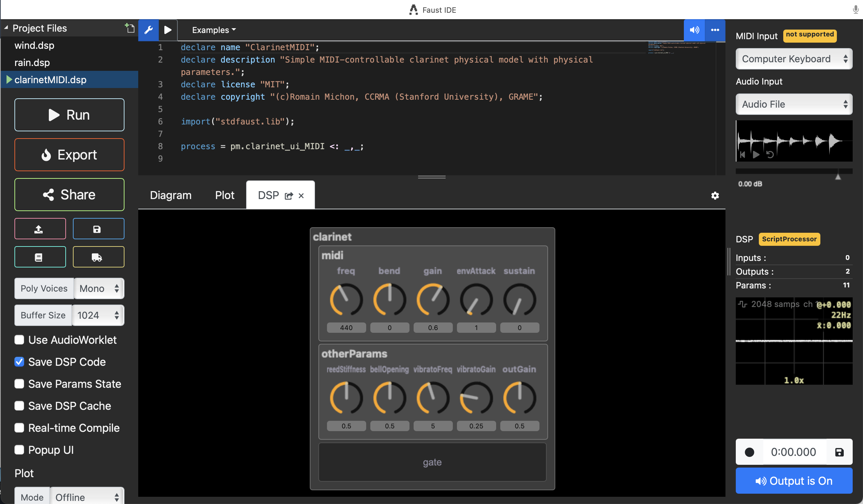This screenshot has height=504, width=863.
Task: Pop out the DSP tab in a new window
Action: click(289, 196)
